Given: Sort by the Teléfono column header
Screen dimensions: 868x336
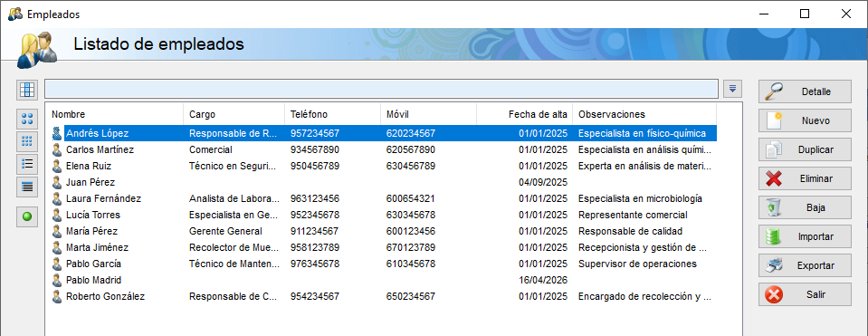Looking at the screenshot, I should click(332, 115).
